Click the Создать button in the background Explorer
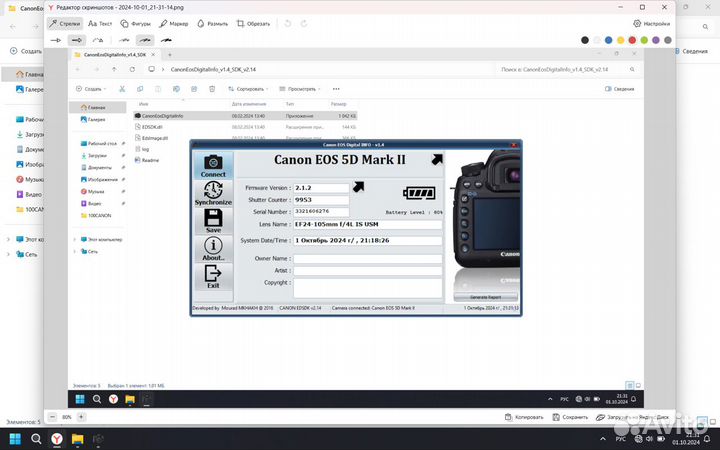 click(x=26, y=51)
